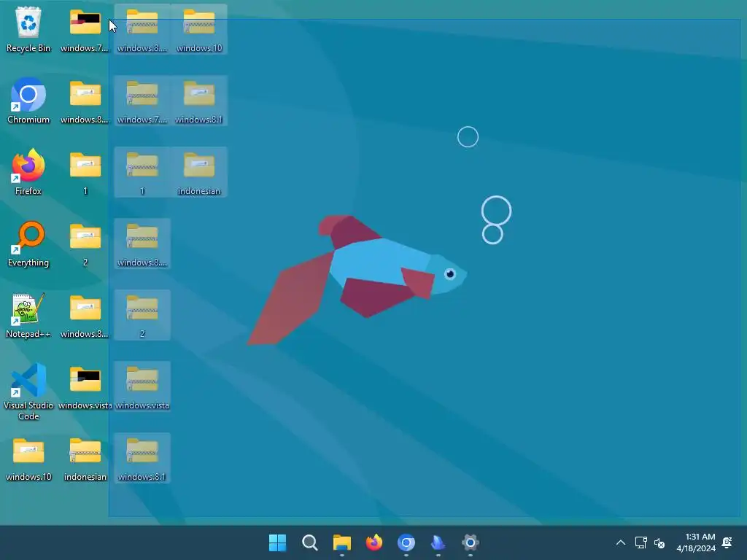
Task: Open the gear app in the taskbar
Action: click(x=471, y=542)
